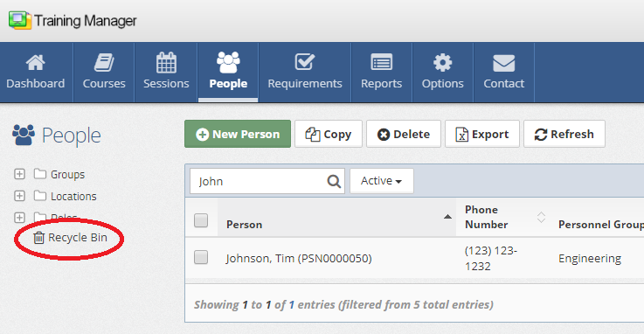
Task: Check the Johnson, Tim row checkbox
Action: [201, 258]
